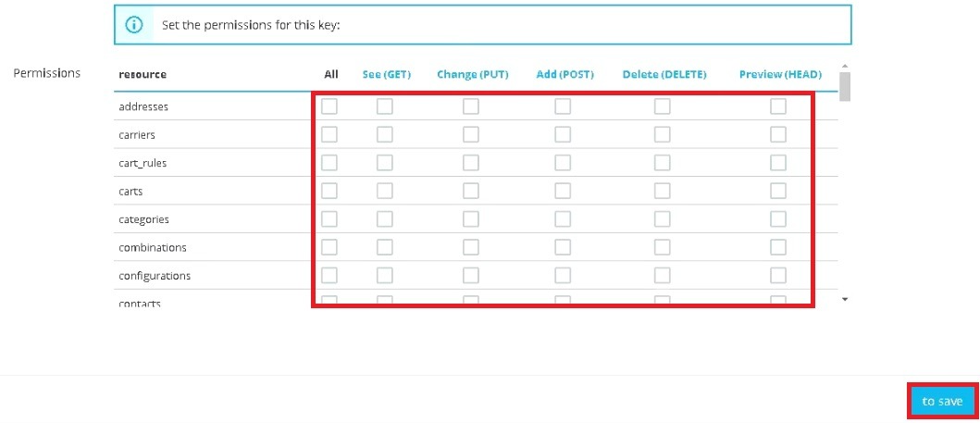
Task: Enable Delete (DELETE) for carts
Action: tap(663, 191)
